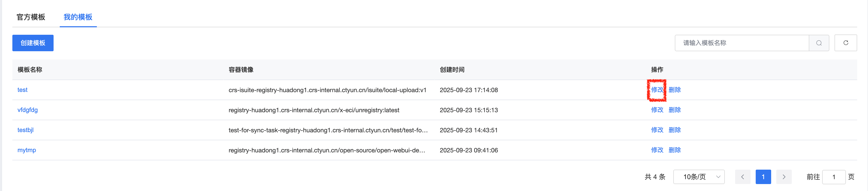This screenshot has width=868, height=191.
Task: Delete the vfdgfdg template
Action: click(675, 110)
